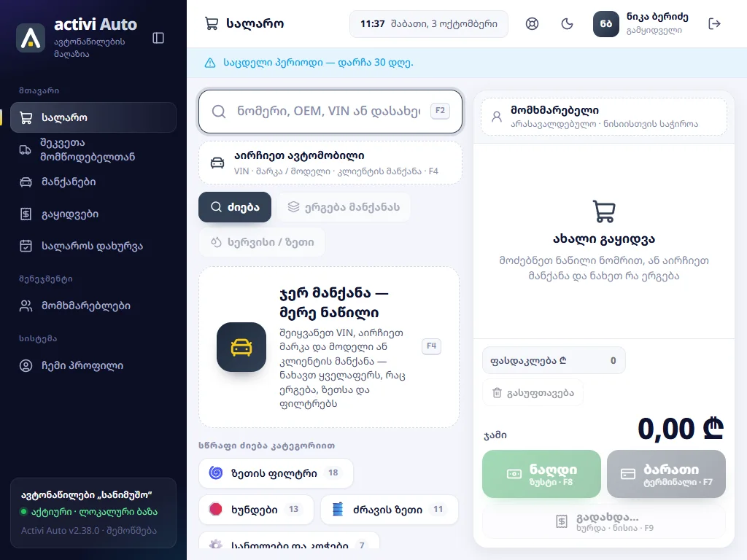Image resolution: width=747 pixels, height=560 pixels.
Task: Open the აირჩიეთ ავტომობილი selector
Action: (330, 163)
